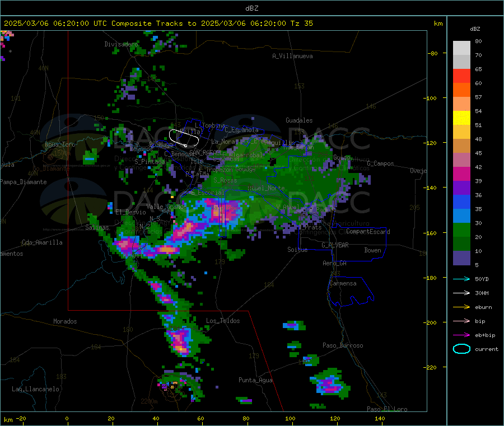
Task: Click the CompantEscard map label
Action: coord(368,231)
